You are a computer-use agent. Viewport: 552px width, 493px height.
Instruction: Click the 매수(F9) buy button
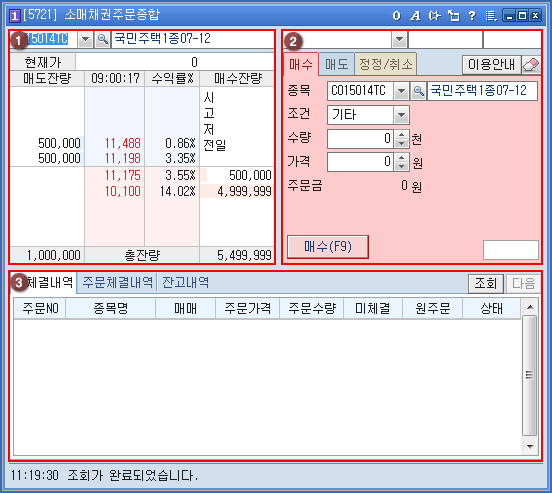tap(328, 247)
